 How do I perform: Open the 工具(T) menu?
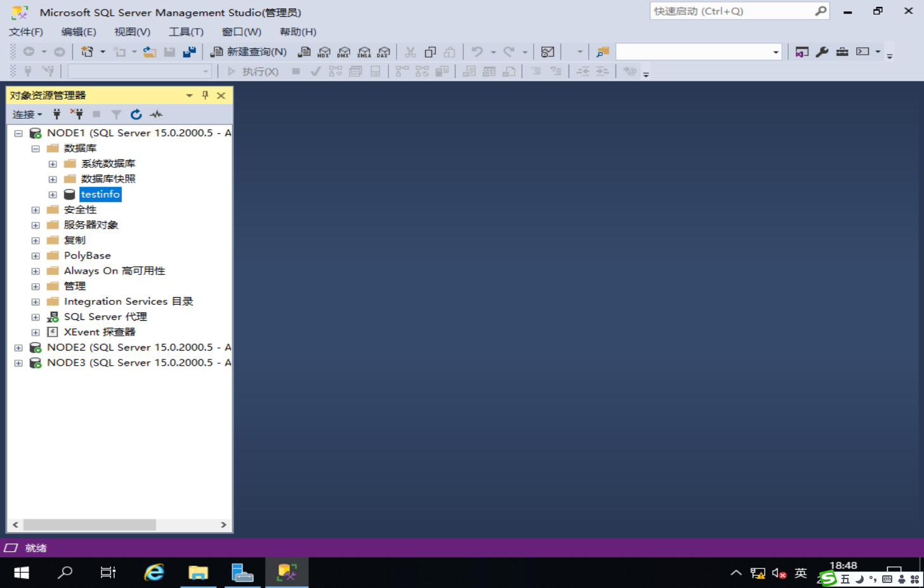coord(186,32)
